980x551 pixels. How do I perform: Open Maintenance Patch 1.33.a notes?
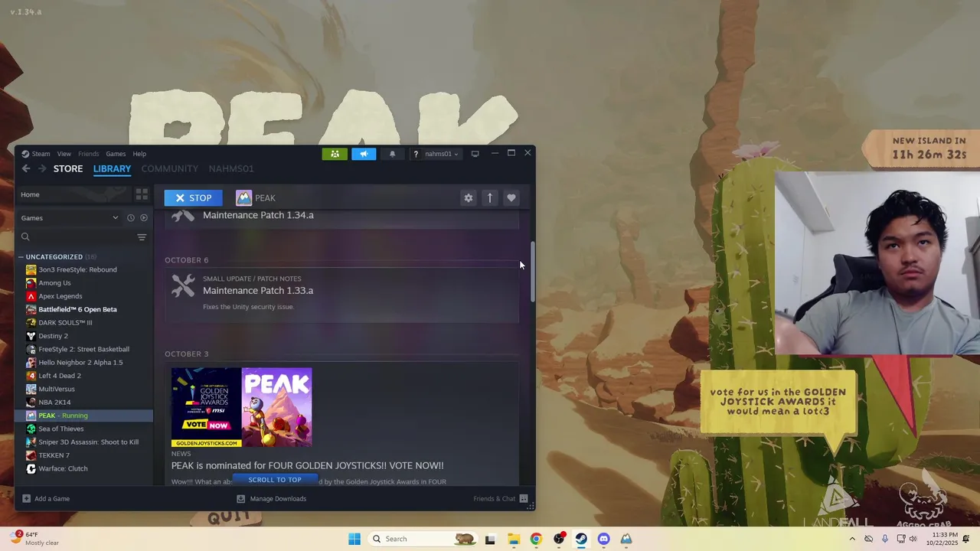pyautogui.click(x=258, y=291)
